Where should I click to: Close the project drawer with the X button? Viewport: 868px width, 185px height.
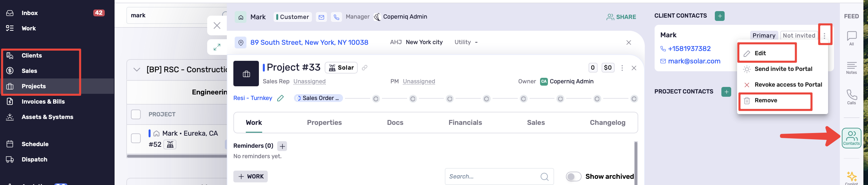point(217,25)
